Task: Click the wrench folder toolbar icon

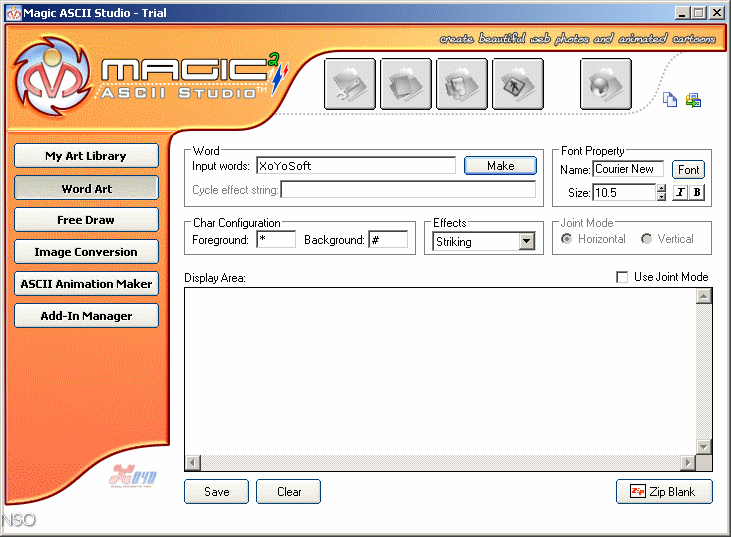Action: coord(350,84)
